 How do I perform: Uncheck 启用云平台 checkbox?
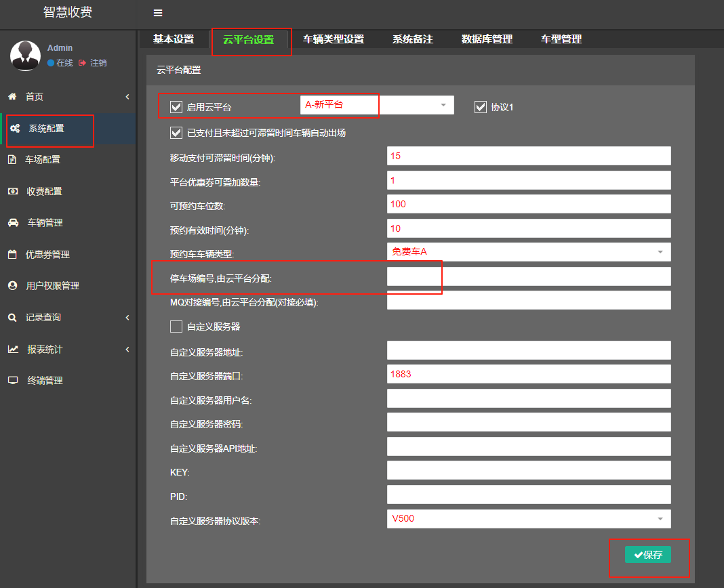click(x=176, y=107)
